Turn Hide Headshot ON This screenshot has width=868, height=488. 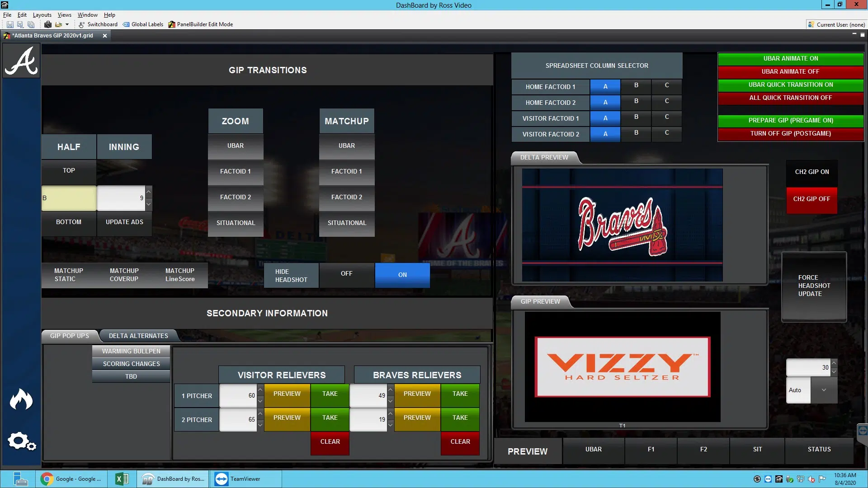click(402, 275)
